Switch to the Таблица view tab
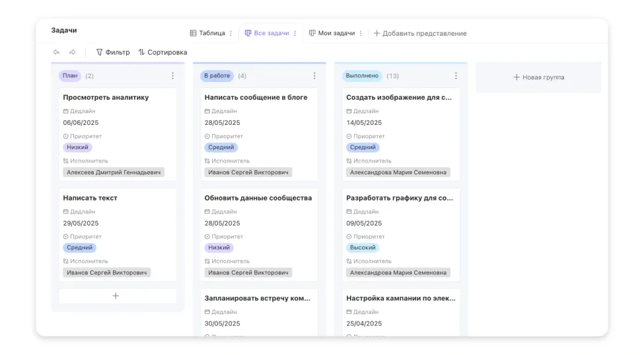 (x=207, y=33)
